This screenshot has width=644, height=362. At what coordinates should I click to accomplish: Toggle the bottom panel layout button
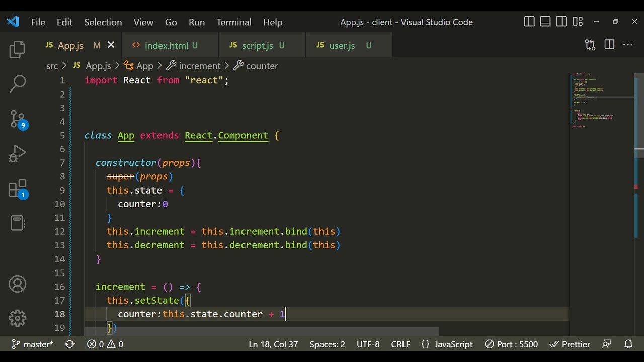point(545,22)
